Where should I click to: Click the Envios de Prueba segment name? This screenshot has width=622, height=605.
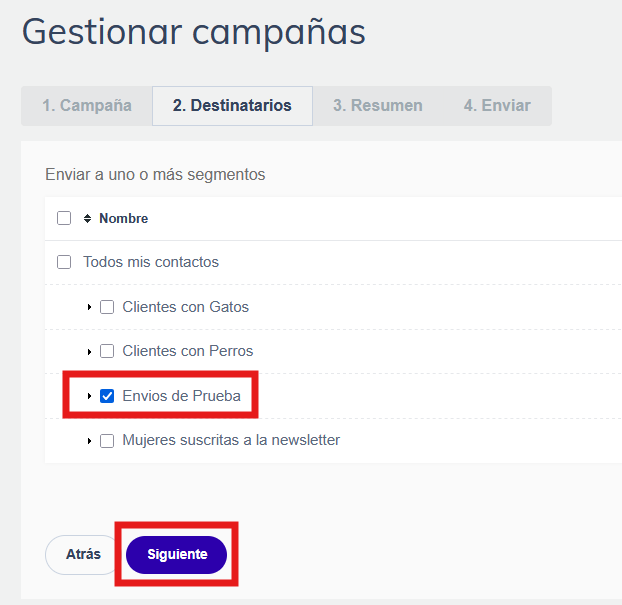coord(181,396)
